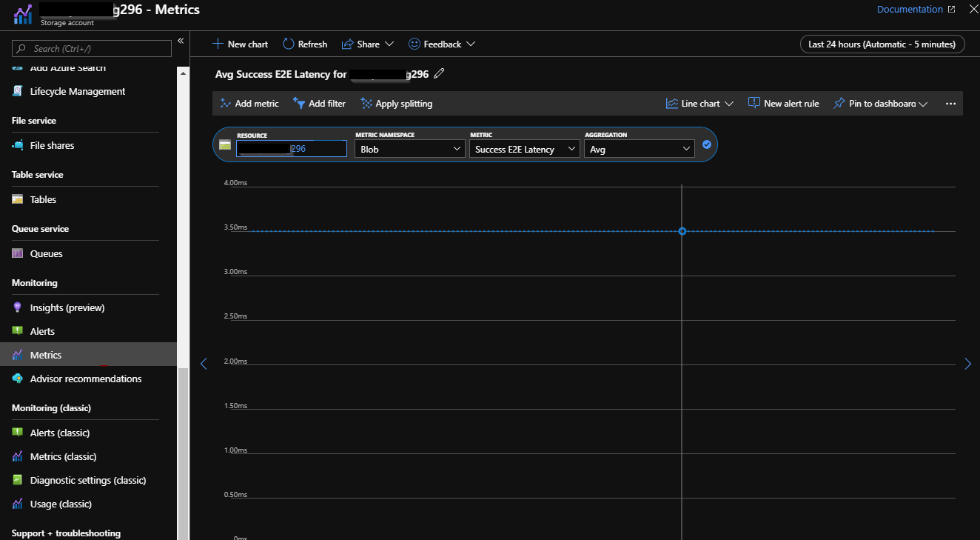Open Lifecycle Management menu item

click(78, 91)
